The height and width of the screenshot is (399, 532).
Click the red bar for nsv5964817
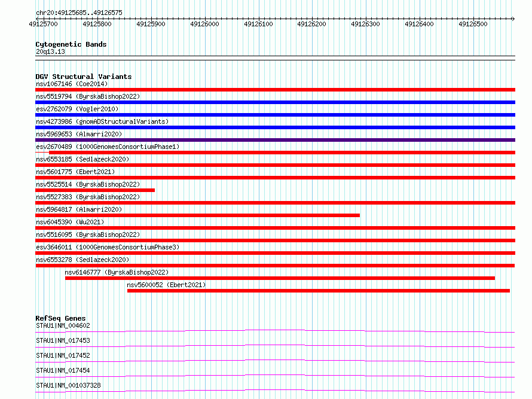tap(197, 215)
